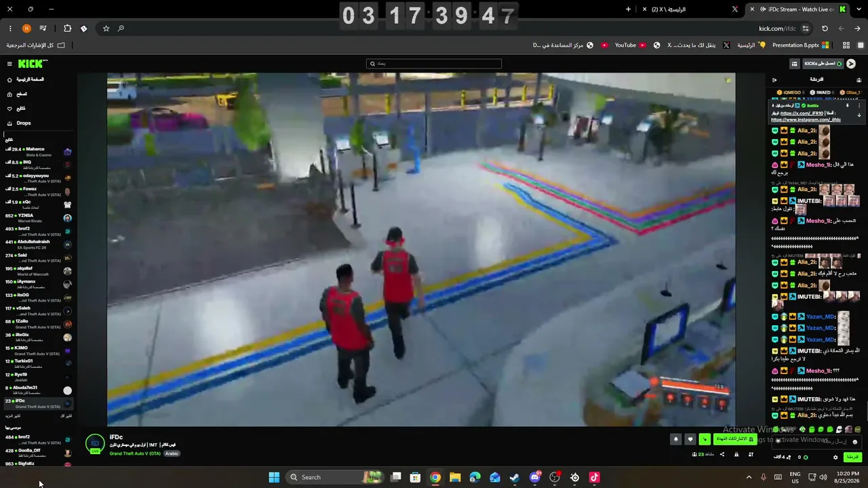
Task: Open Maherco's channel in the sidebar
Action: [x=38, y=152]
